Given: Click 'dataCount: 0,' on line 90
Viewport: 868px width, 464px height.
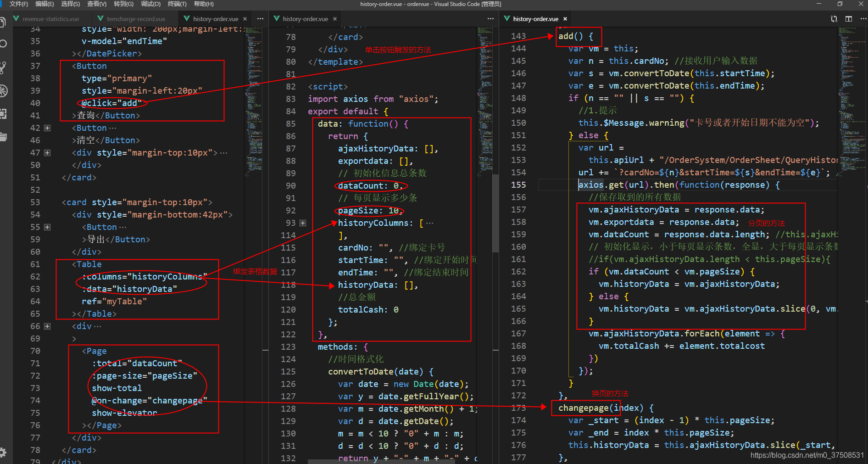Looking at the screenshot, I should (x=370, y=186).
